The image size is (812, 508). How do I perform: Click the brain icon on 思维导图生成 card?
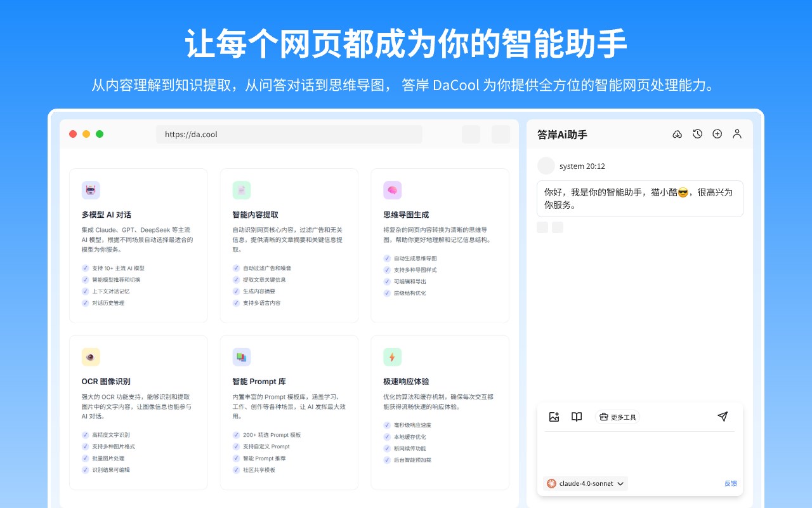393,190
